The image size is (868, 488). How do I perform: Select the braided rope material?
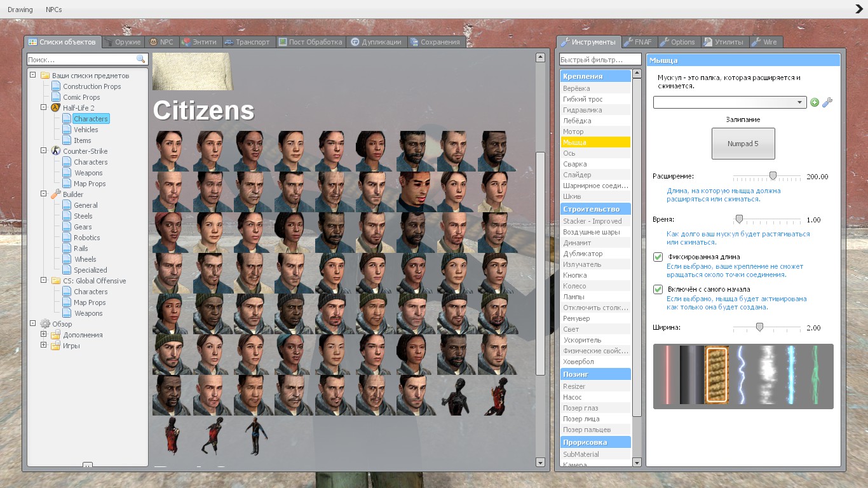716,375
